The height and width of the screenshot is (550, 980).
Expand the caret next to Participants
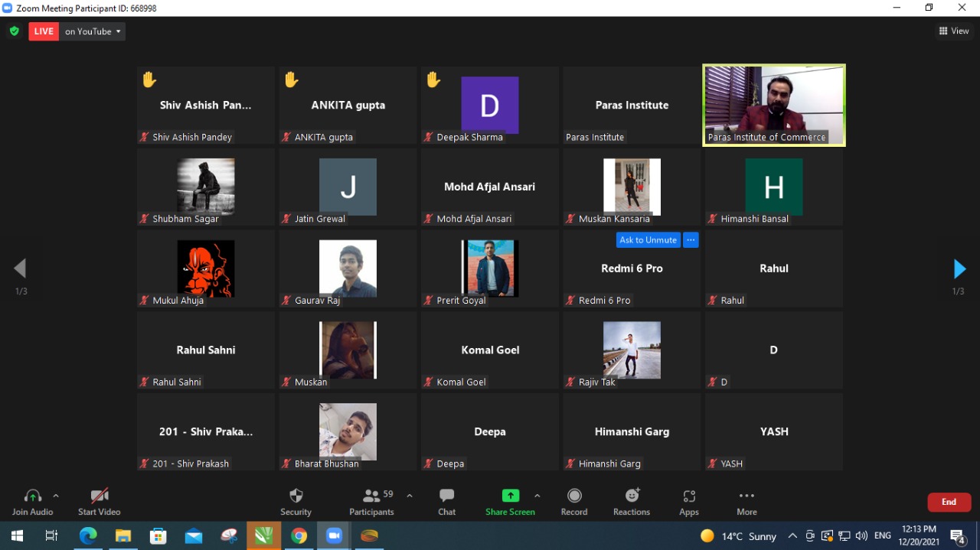pos(410,496)
